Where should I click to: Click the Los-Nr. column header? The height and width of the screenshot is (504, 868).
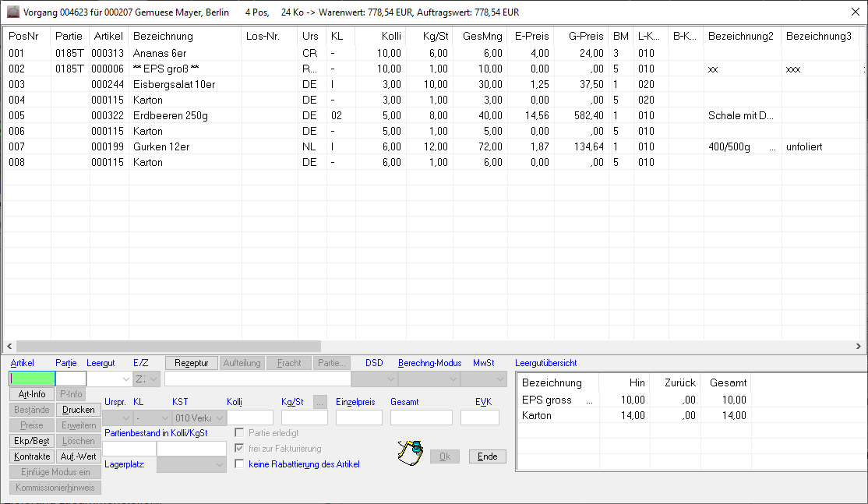[x=269, y=37]
